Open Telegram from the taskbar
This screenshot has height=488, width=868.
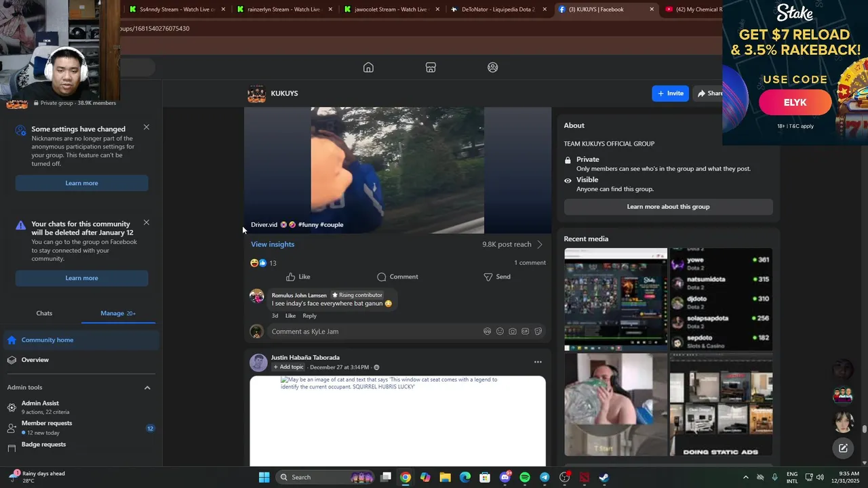tap(545, 477)
